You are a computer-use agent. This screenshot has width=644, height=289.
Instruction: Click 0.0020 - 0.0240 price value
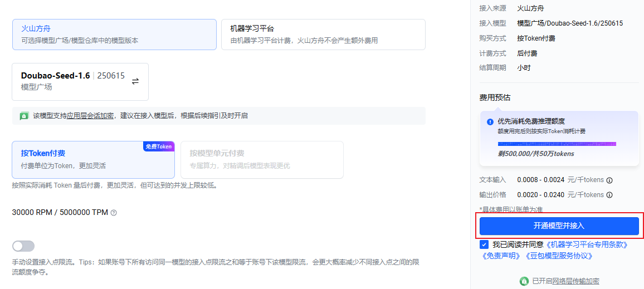tap(540, 194)
